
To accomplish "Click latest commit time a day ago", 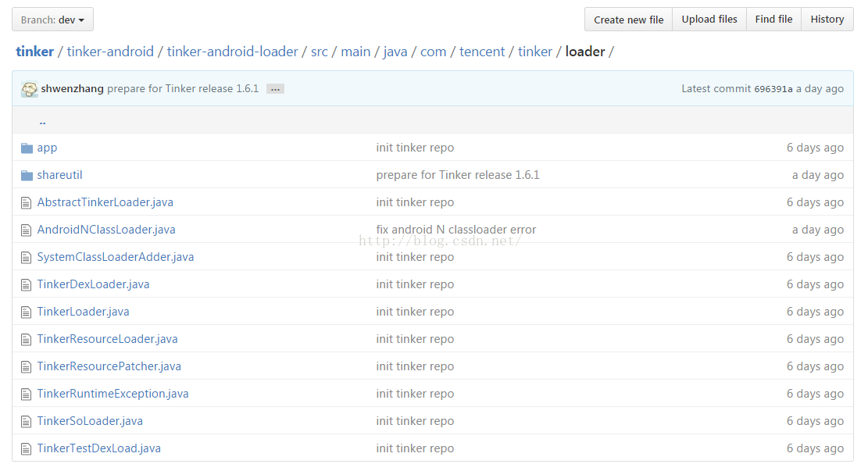I will [820, 88].
